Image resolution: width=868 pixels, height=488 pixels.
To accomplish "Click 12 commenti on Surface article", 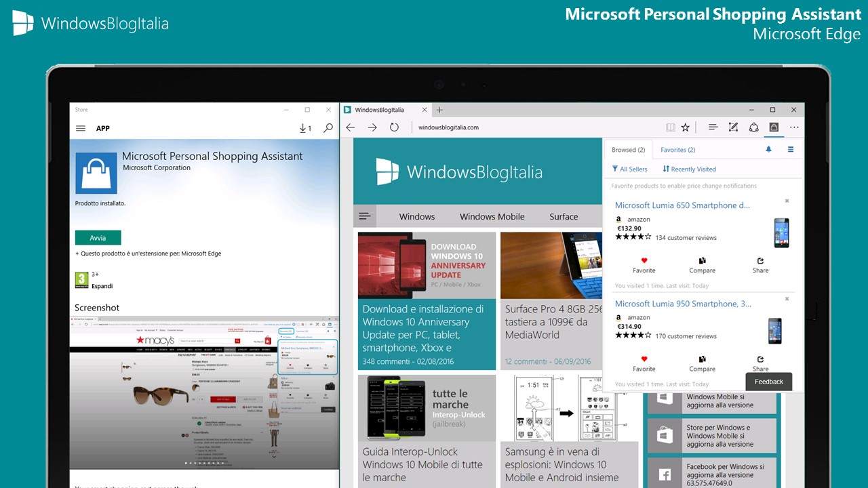I will pos(548,362).
